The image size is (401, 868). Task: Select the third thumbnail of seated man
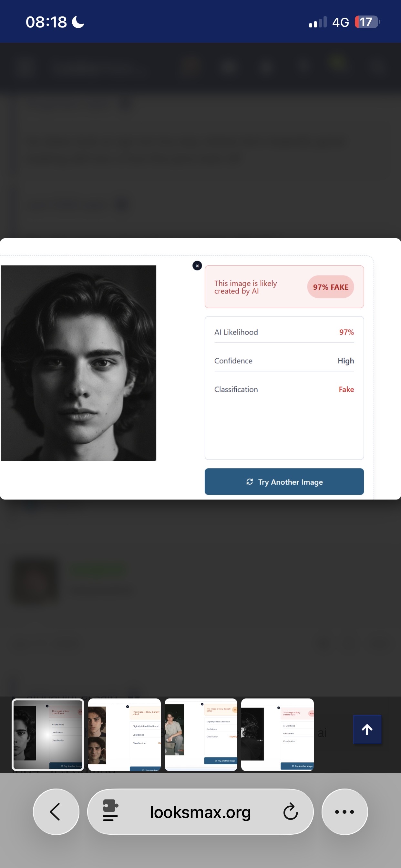point(201,735)
